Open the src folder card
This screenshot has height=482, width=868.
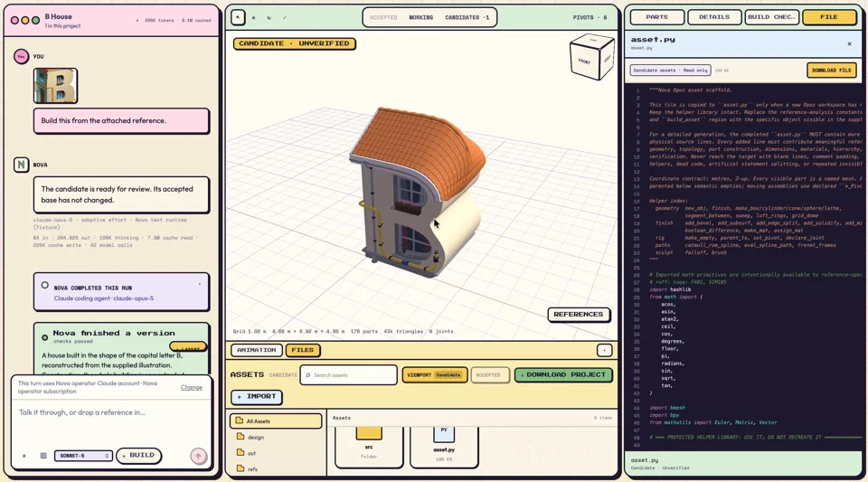(x=369, y=446)
